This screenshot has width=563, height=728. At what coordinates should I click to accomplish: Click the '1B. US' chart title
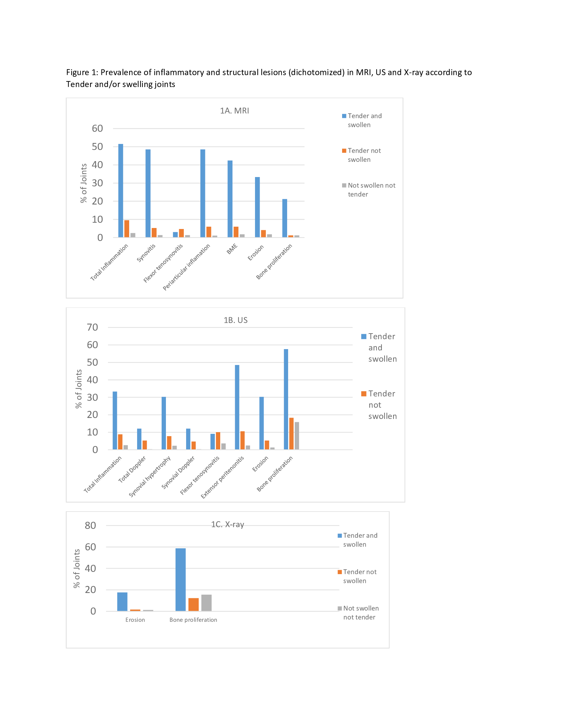point(235,320)
